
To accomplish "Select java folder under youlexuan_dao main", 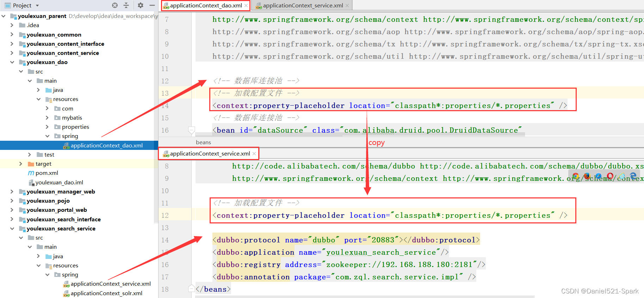I will tap(58, 90).
